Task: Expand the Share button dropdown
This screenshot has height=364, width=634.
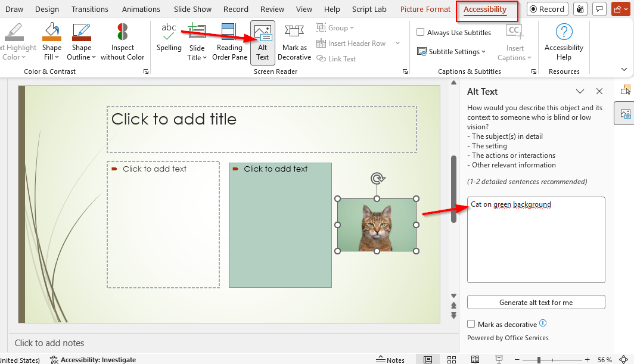Action: pos(626,9)
